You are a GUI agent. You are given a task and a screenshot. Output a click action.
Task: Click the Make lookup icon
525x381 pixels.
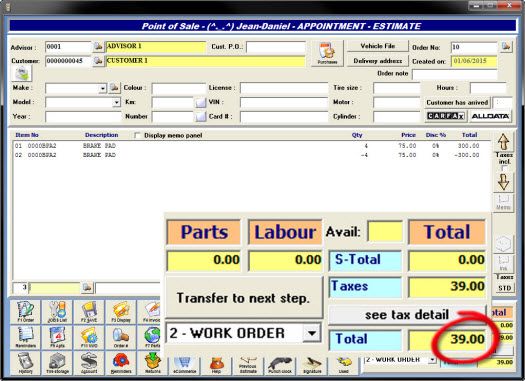[x=115, y=88]
